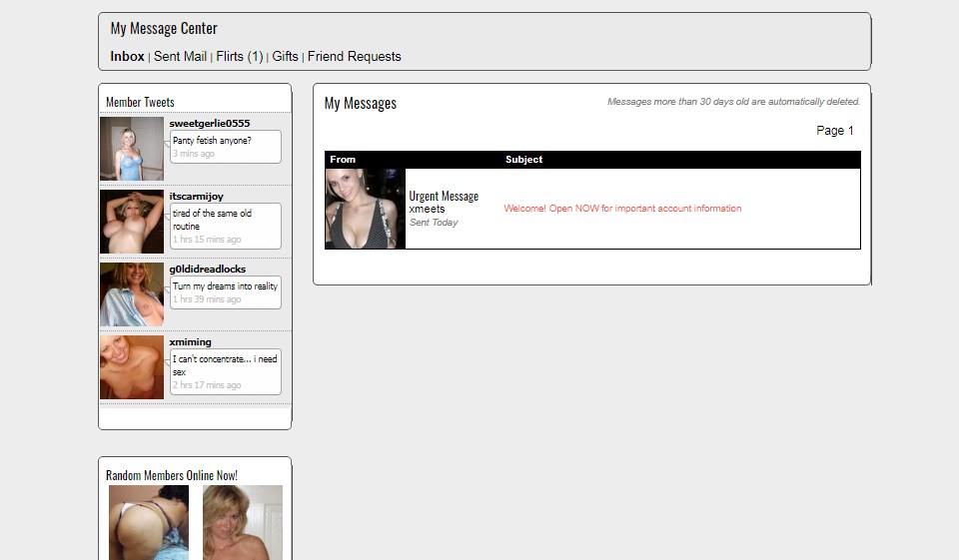The width and height of the screenshot is (959, 560).
Task: Open the Inbox tab
Action: [127, 57]
